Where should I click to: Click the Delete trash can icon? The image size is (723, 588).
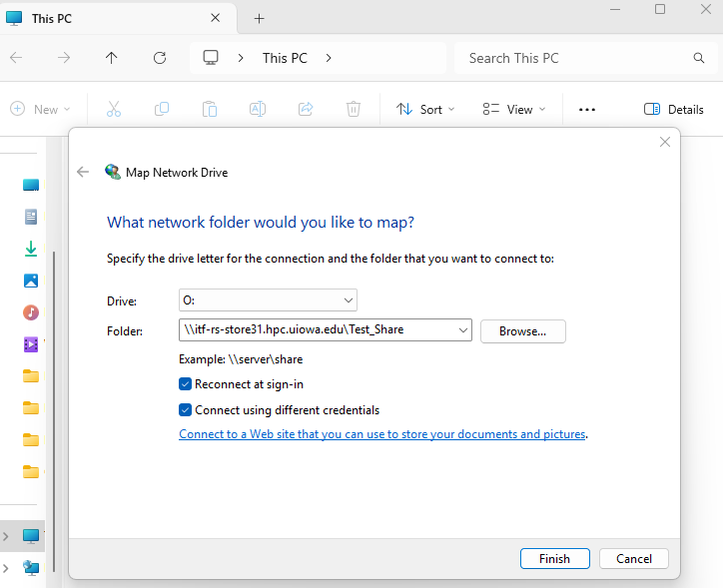click(x=354, y=110)
